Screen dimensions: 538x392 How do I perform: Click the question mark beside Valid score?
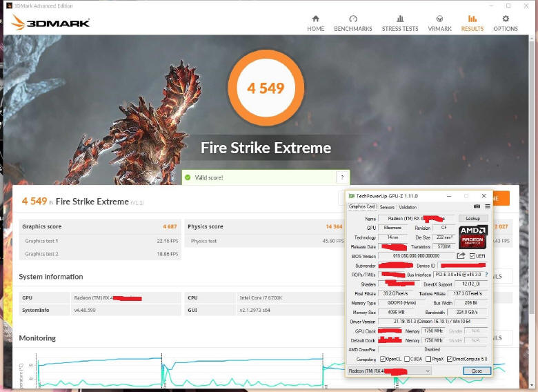click(x=341, y=177)
